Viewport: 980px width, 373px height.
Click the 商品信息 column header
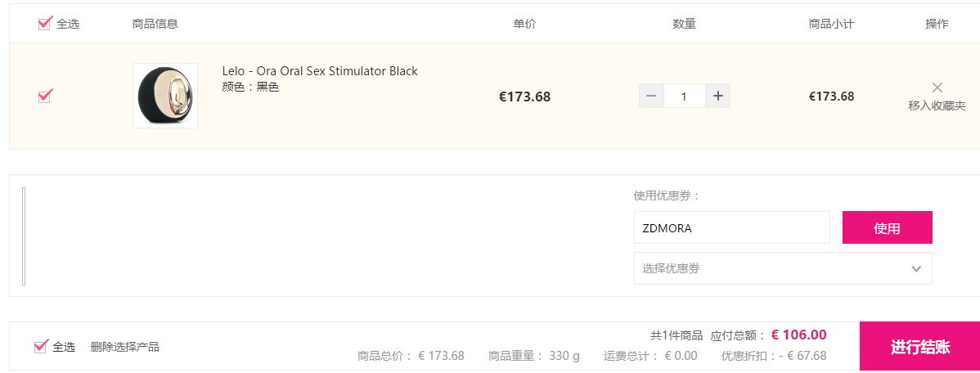coord(155,25)
